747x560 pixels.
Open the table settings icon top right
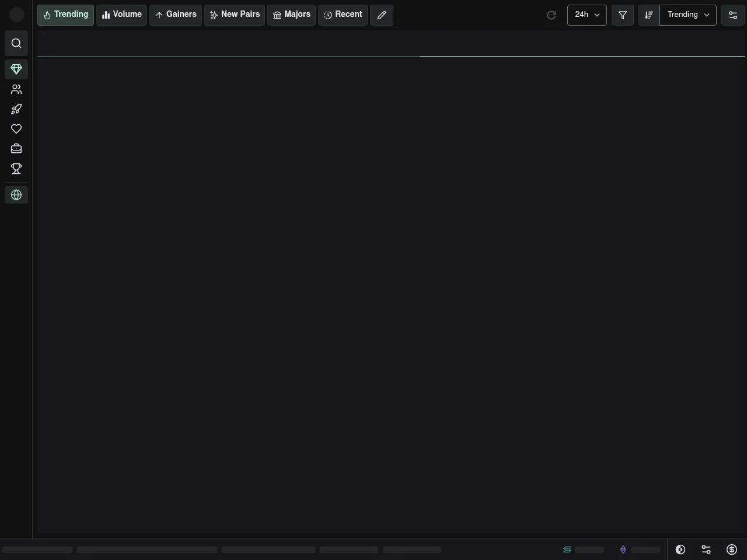(732, 15)
